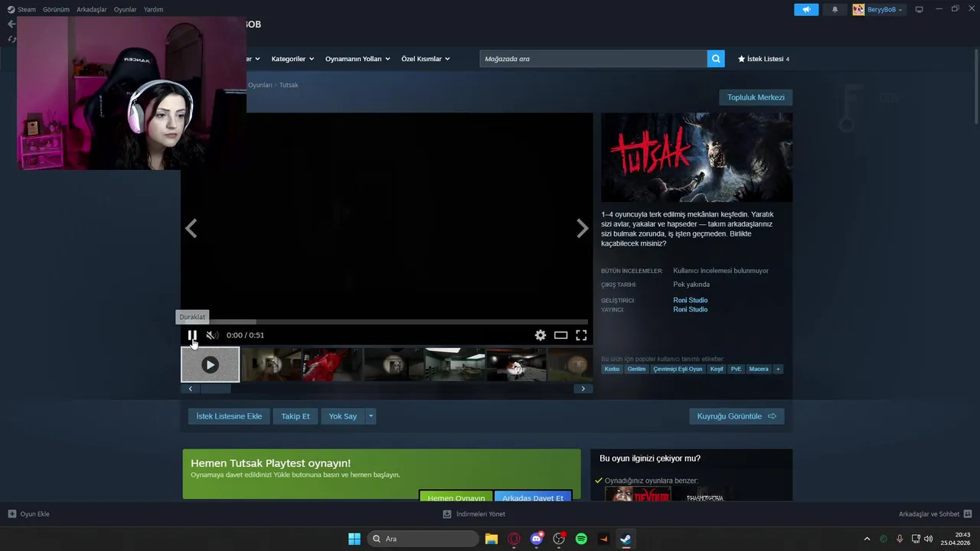Click İstek Listesine Ekle button

click(x=229, y=416)
